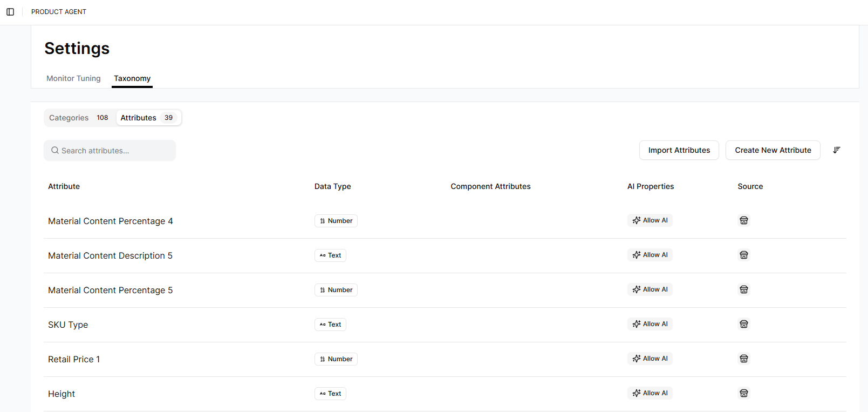Click the Search attributes input field

(110, 151)
